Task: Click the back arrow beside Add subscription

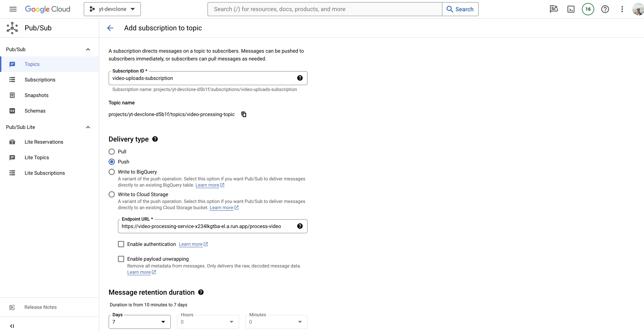Action: click(x=110, y=28)
